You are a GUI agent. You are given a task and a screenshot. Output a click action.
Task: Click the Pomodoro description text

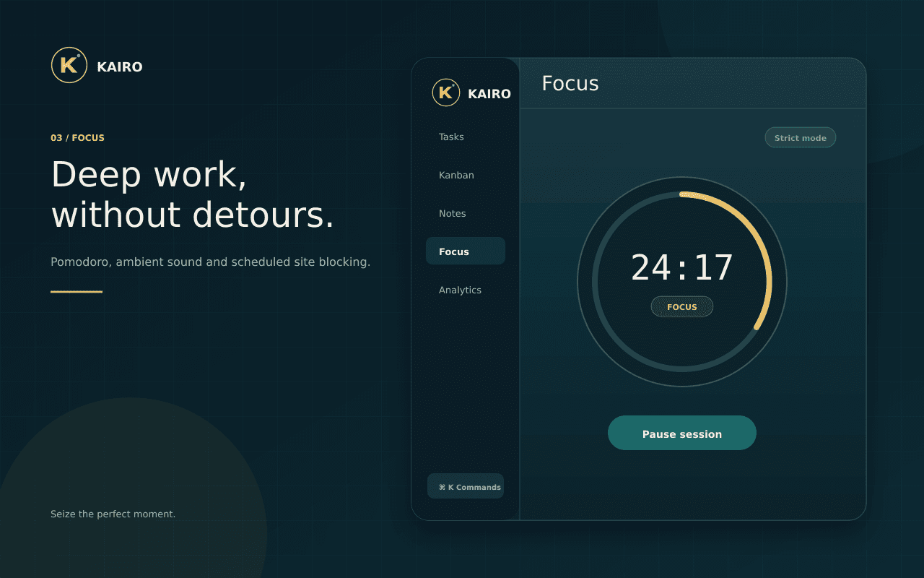point(210,262)
